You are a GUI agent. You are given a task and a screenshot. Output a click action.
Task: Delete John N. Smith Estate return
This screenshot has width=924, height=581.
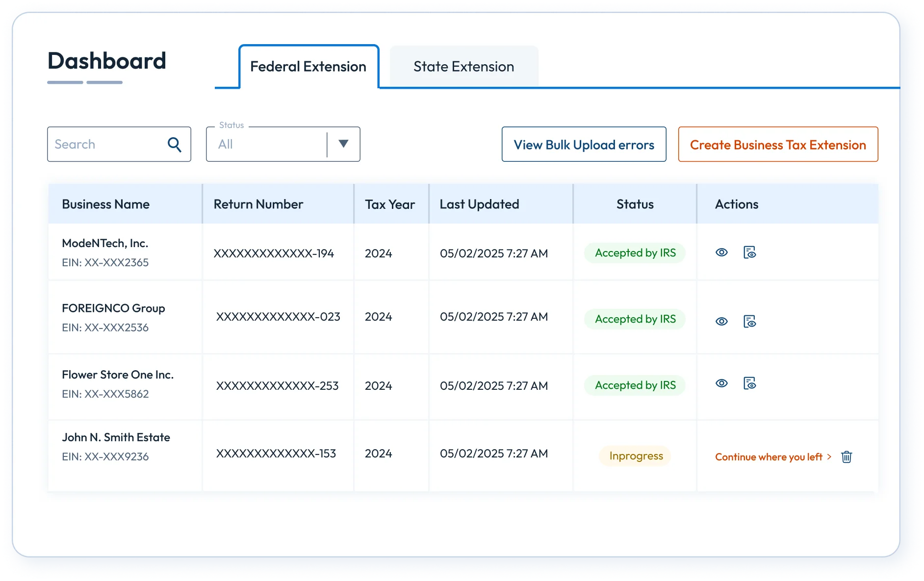click(847, 457)
